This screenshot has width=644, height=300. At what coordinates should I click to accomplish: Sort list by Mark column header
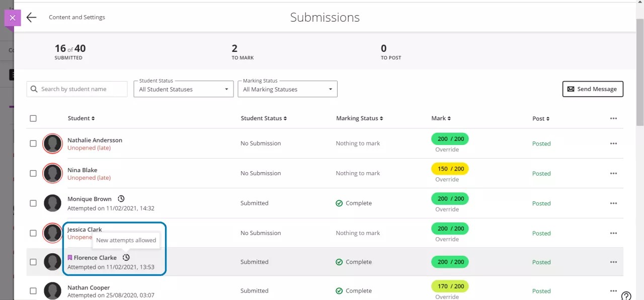tap(441, 118)
